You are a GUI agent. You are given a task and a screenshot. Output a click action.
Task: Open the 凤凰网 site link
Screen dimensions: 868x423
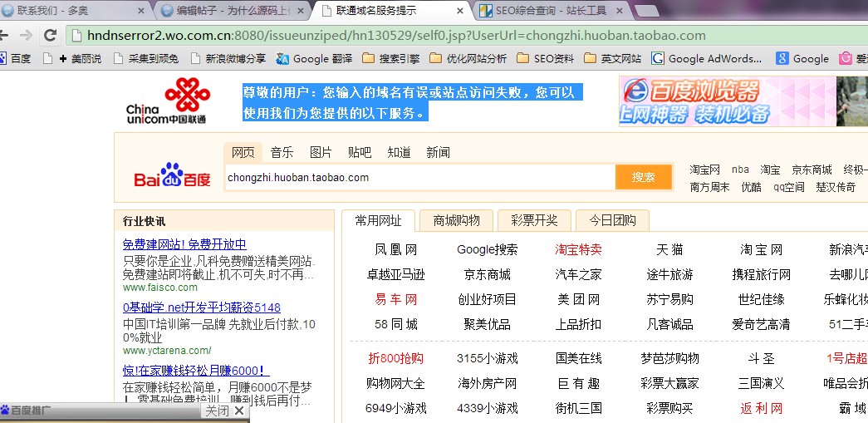click(x=396, y=249)
